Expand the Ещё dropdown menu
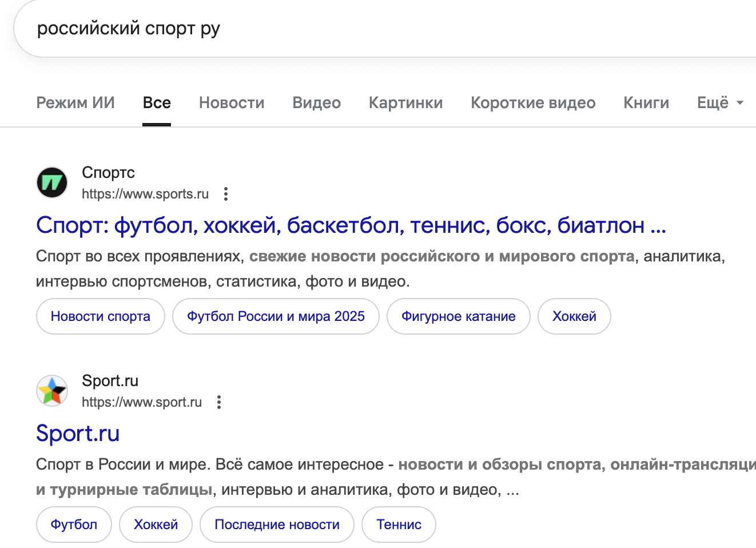 click(x=719, y=103)
